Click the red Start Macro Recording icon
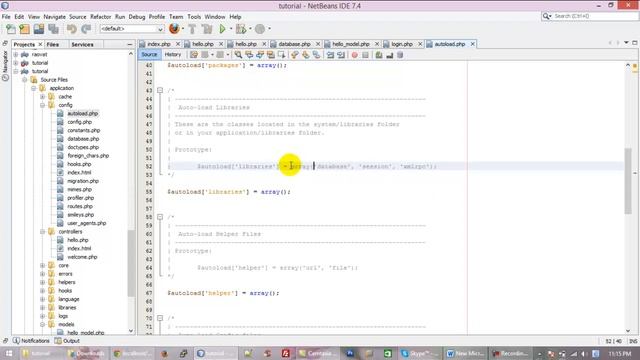 coord(354,55)
